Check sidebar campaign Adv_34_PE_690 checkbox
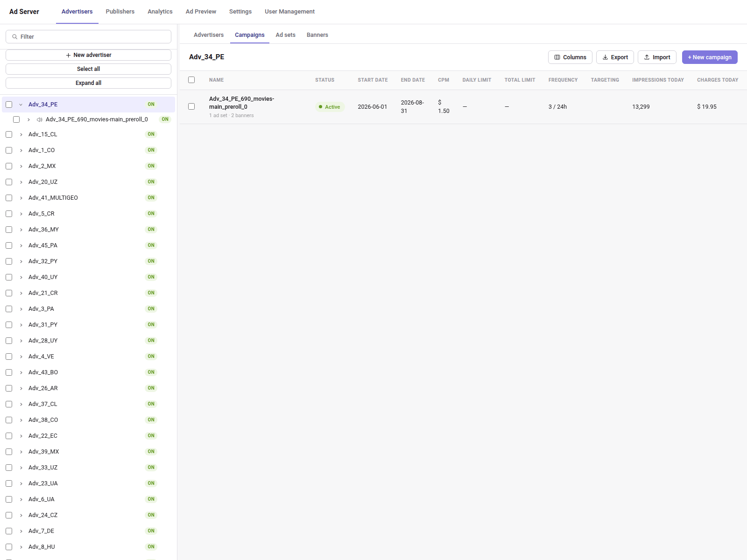Image resolution: width=747 pixels, height=560 pixels. pyautogui.click(x=16, y=119)
